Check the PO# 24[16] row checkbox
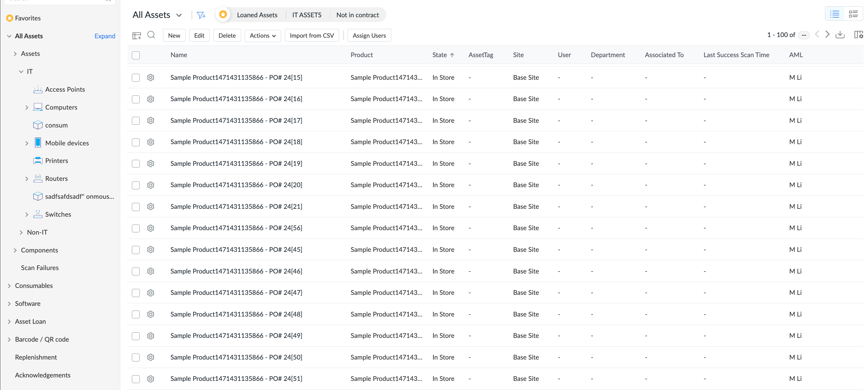Screen dimensions: 868x390 click(136, 99)
